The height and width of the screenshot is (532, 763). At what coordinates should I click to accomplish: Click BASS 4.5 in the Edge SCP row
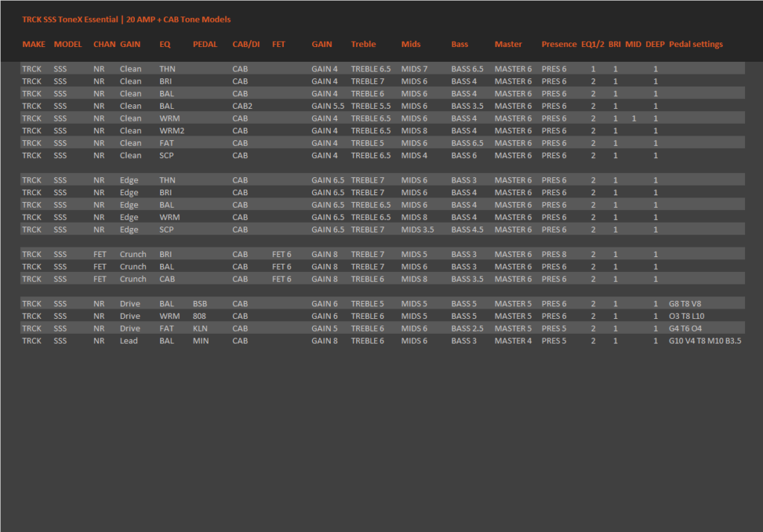tap(467, 229)
